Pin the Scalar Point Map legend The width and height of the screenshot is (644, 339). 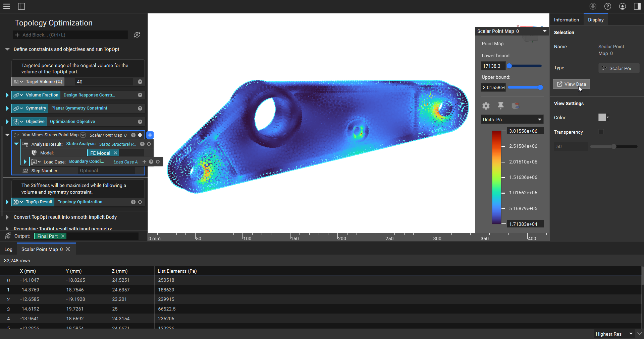click(500, 106)
